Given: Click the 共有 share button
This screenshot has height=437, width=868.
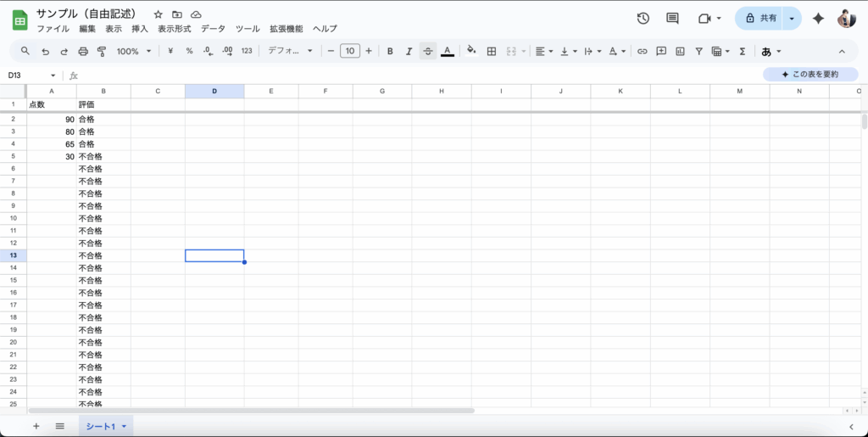Looking at the screenshot, I should click(x=759, y=19).
